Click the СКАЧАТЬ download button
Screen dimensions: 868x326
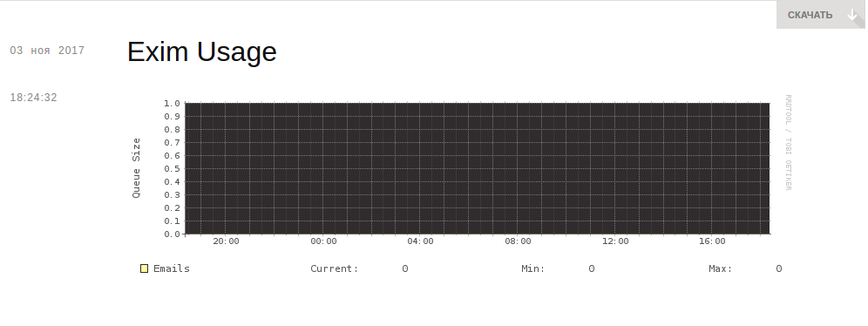click(x=821, y=15)
